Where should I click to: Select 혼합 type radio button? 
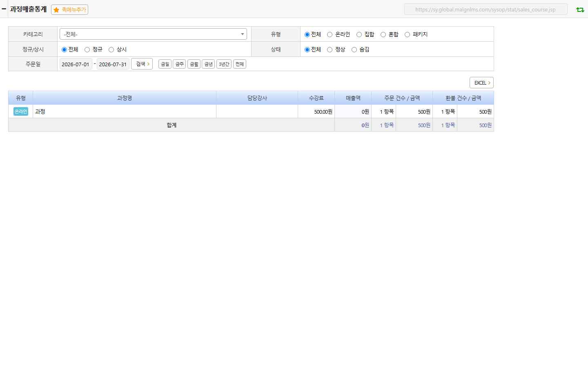pyautogui.click(x=383, y=34)
